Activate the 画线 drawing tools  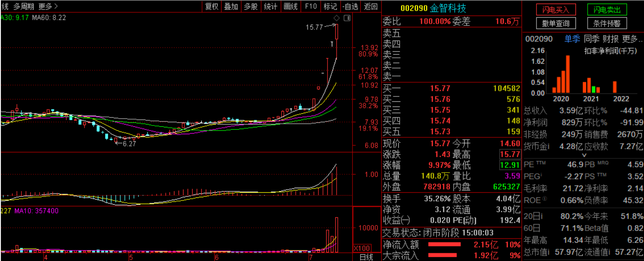click(291, 6)
